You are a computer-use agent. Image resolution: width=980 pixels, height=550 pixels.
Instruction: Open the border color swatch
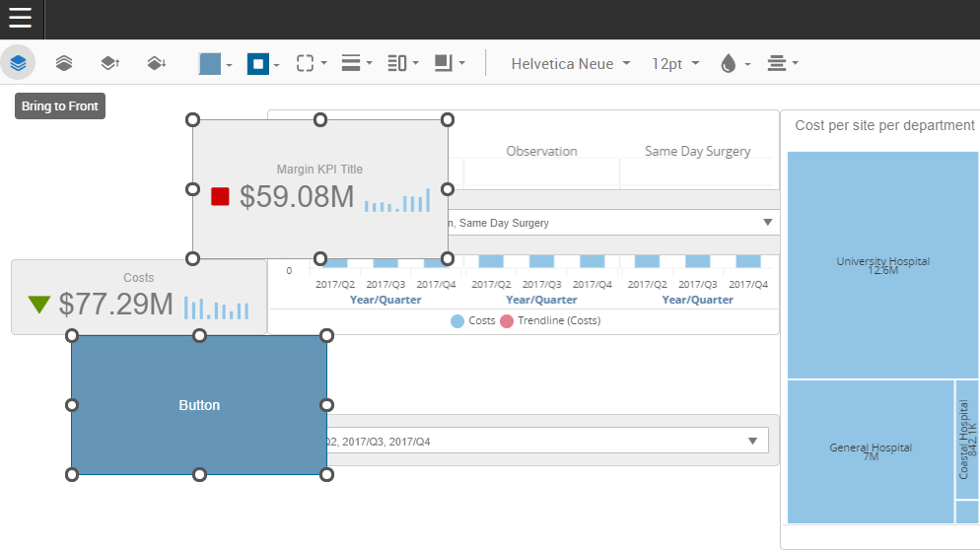pos(262,63)
